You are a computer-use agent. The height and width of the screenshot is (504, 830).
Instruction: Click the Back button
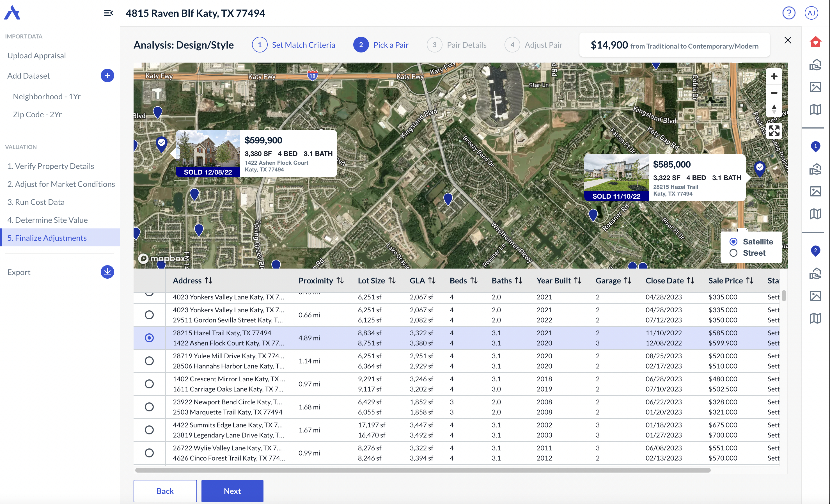[x=165, y=491]
